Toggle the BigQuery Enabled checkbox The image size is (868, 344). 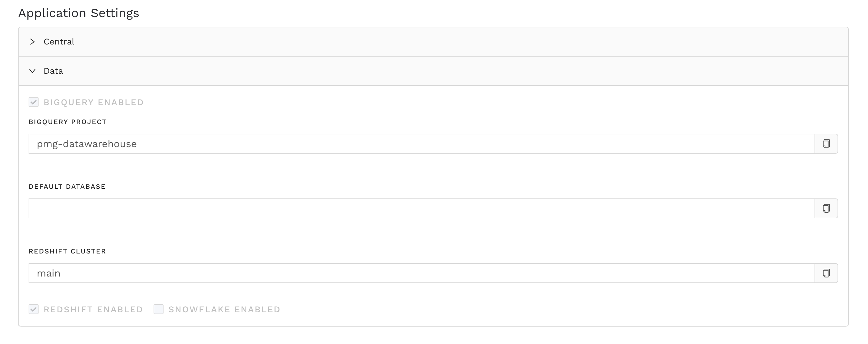34,102
